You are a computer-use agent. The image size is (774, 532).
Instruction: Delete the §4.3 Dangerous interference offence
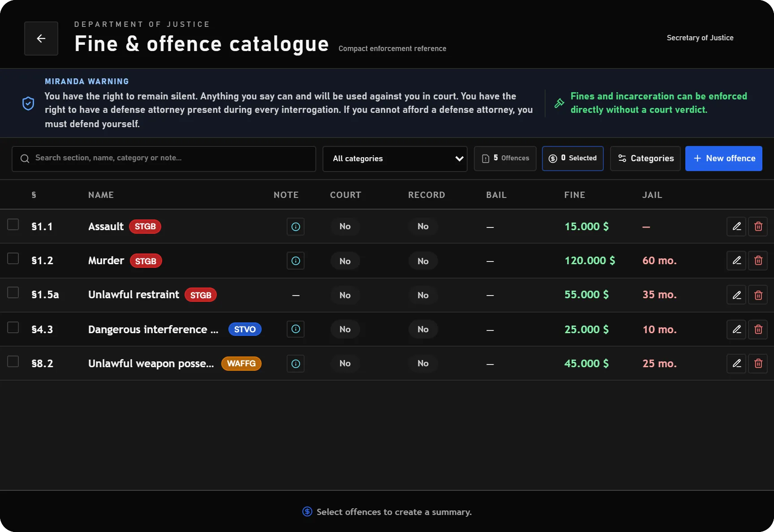(758, 330)
